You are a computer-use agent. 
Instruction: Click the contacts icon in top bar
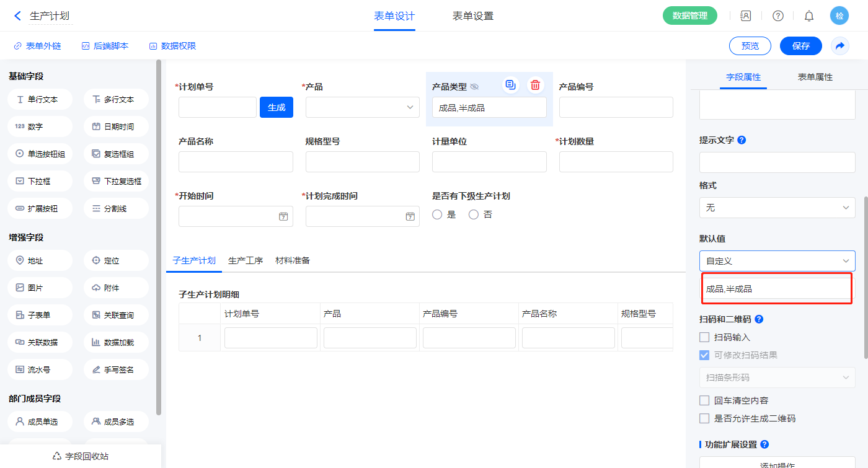tap(746, 16)
